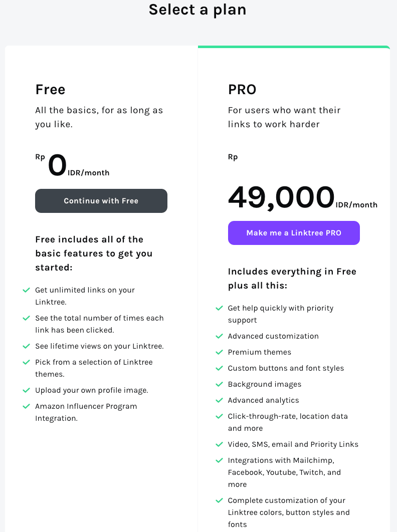Select the Free plan heading

[50, 90]
